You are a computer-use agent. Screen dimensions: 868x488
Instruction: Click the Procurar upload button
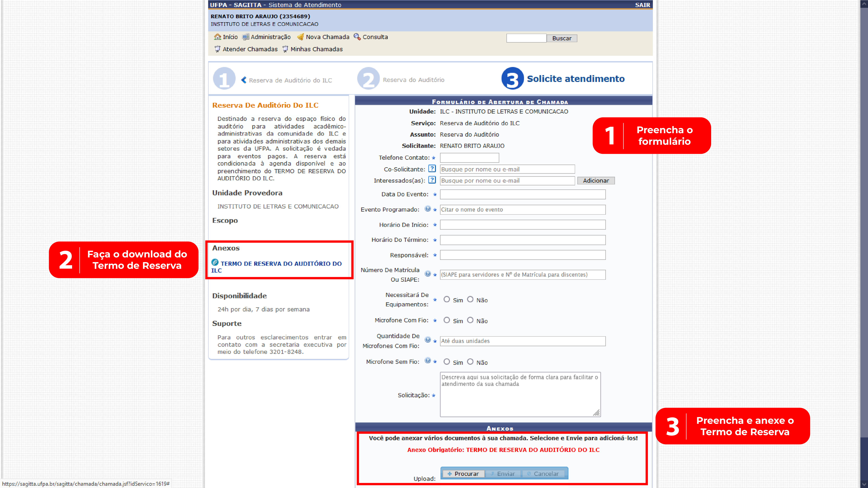pyautogui.click(x=463, y=474)
